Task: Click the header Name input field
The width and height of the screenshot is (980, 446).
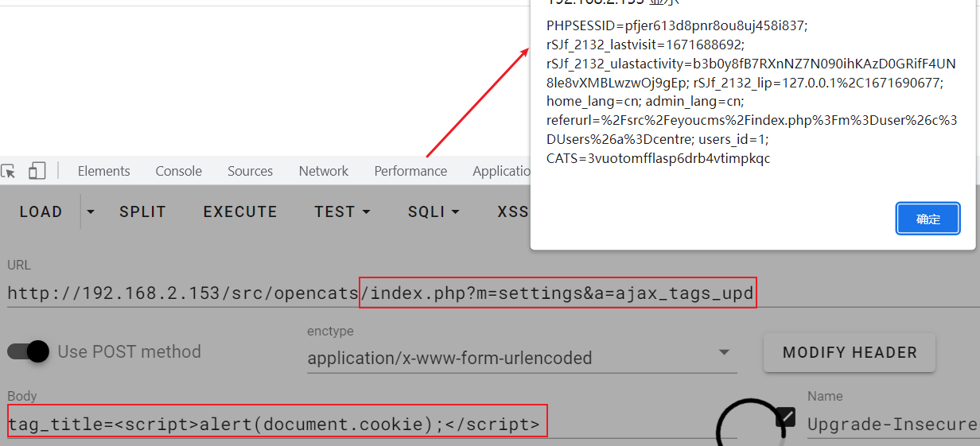Action: click(x=893, y=424)
